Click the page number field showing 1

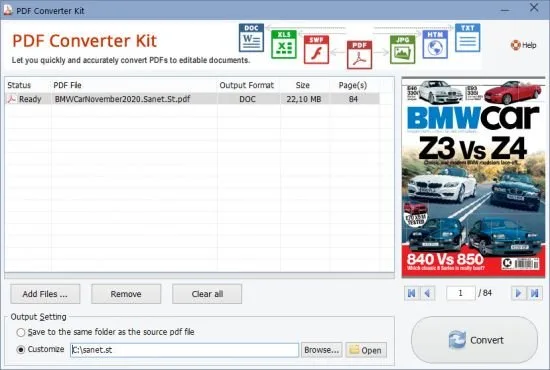pyautogui.click(x=461, y=293)
